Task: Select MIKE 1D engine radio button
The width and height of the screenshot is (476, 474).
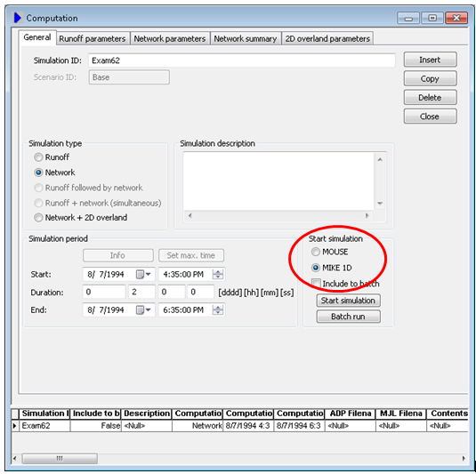Action: click(x=316, y=268)
